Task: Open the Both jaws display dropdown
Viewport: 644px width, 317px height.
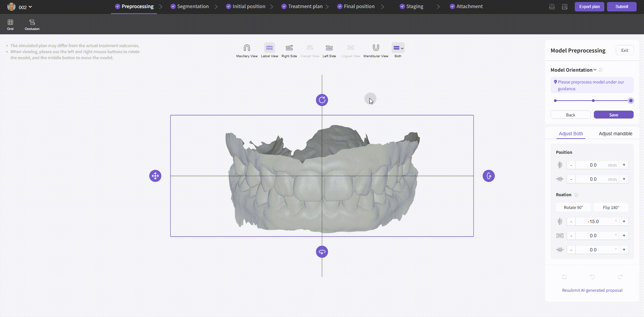Action: 398,51
